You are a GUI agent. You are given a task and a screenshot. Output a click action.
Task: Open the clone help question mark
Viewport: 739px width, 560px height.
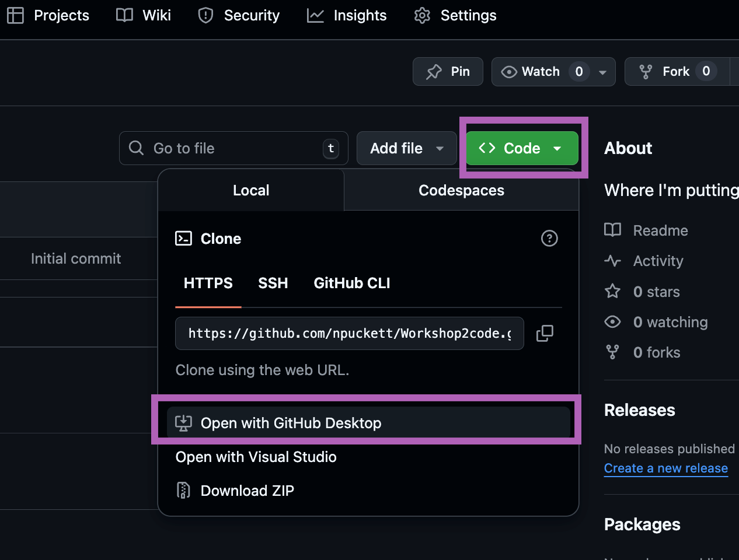[x=549, y=238]
